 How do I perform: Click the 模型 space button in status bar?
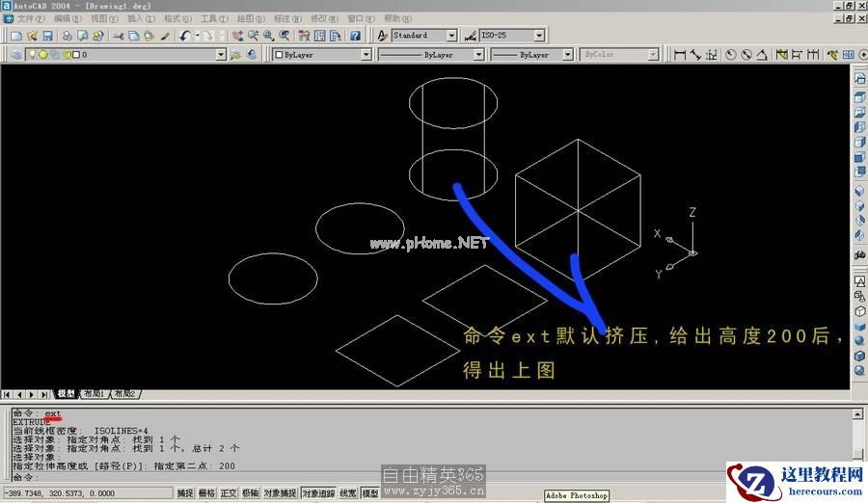[369, 493]
